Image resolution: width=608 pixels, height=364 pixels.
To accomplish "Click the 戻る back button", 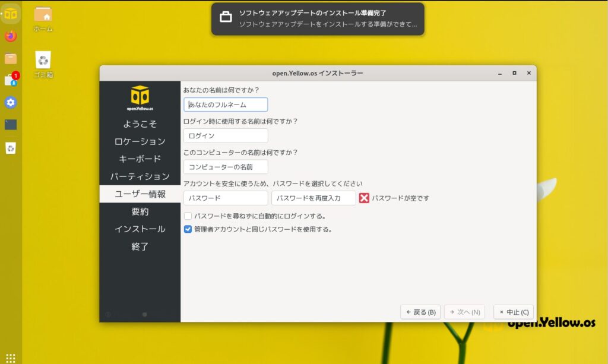I will (420, 312).
